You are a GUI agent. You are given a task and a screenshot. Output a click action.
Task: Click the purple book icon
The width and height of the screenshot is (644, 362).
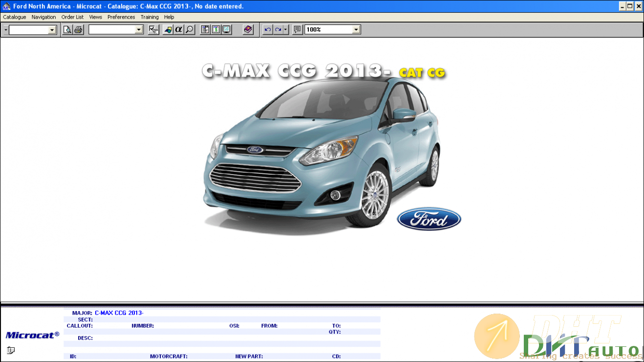click(x=248, y=30)
